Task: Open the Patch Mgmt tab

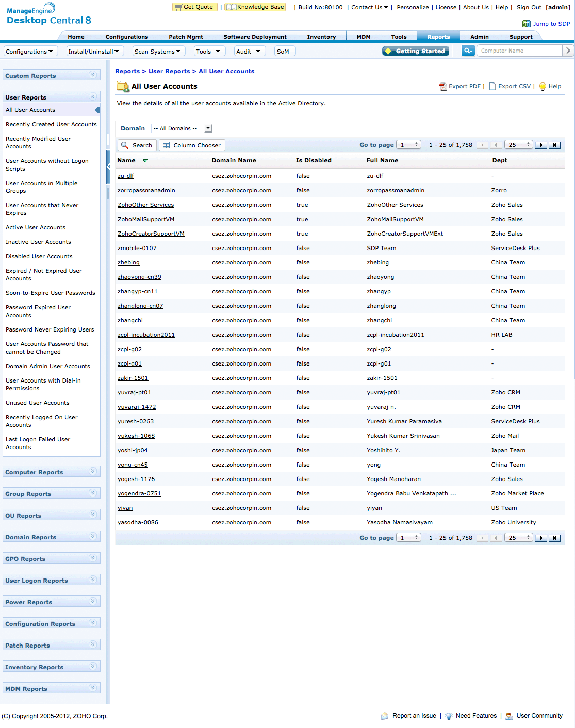Action: coord(186,37)
